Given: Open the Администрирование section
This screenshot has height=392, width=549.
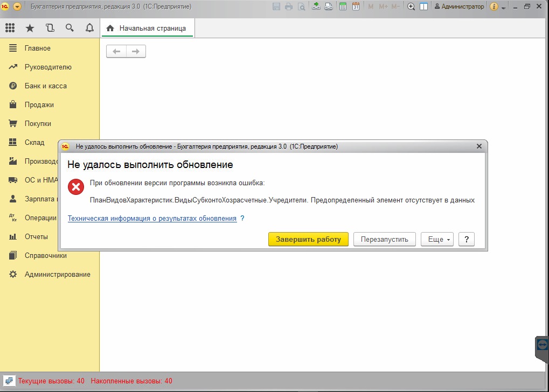Looking at the screenshot, I should [x=57, y=275].
